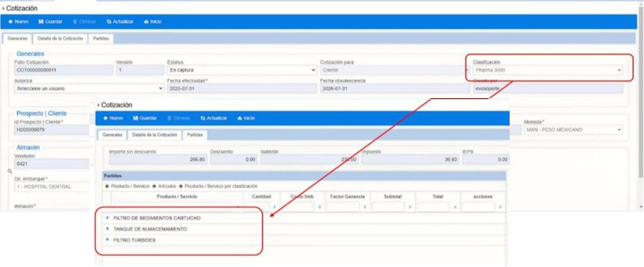
Task: Add Producto / Servicio por clasificación
Action: tap(181, 186)
